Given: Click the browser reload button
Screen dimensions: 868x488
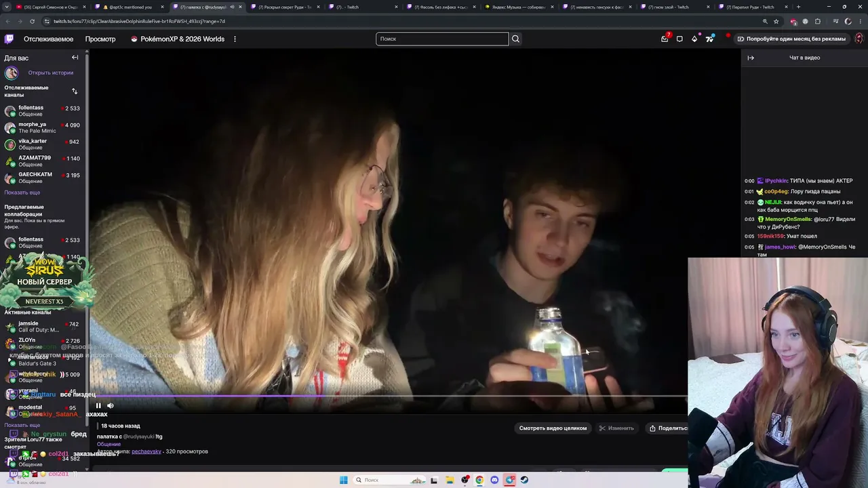Looking at the screenshot, I should [x=34, y=21].
